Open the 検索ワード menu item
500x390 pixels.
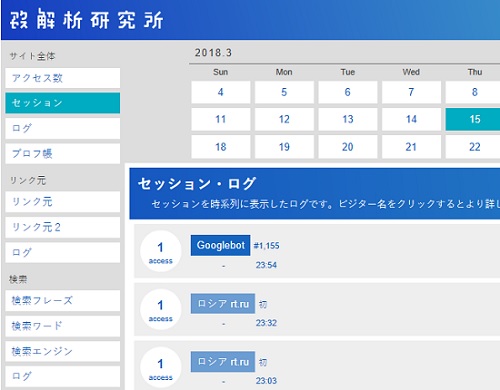(63, 326)
